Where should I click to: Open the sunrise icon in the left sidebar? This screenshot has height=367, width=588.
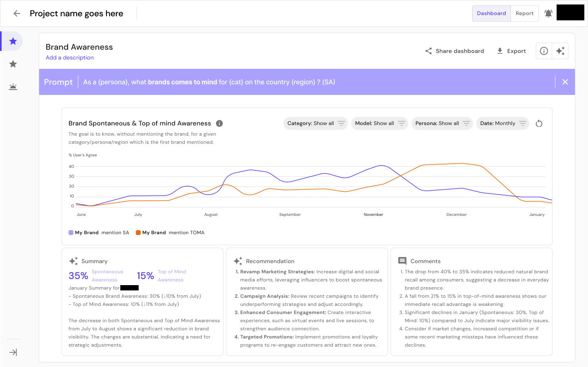[13, 86]
